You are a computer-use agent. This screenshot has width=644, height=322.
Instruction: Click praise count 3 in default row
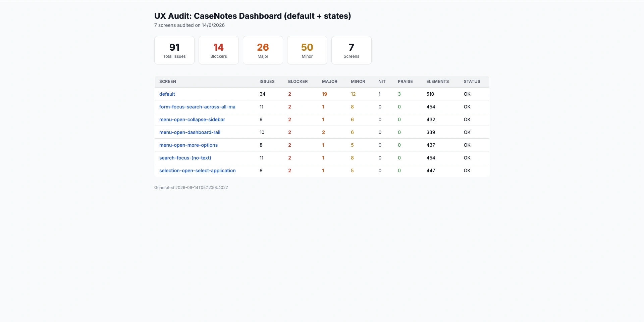point(399,94)
